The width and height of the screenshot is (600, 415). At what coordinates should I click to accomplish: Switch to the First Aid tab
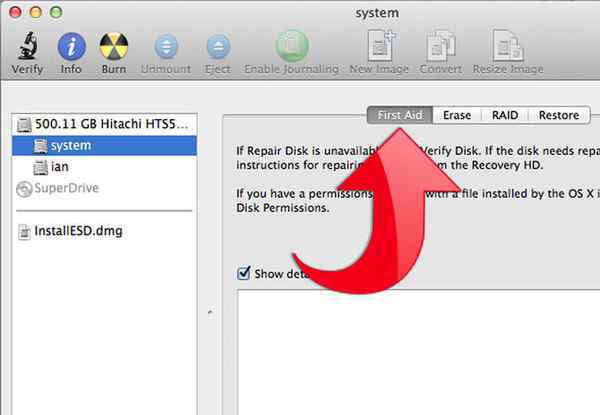[400, 115]
